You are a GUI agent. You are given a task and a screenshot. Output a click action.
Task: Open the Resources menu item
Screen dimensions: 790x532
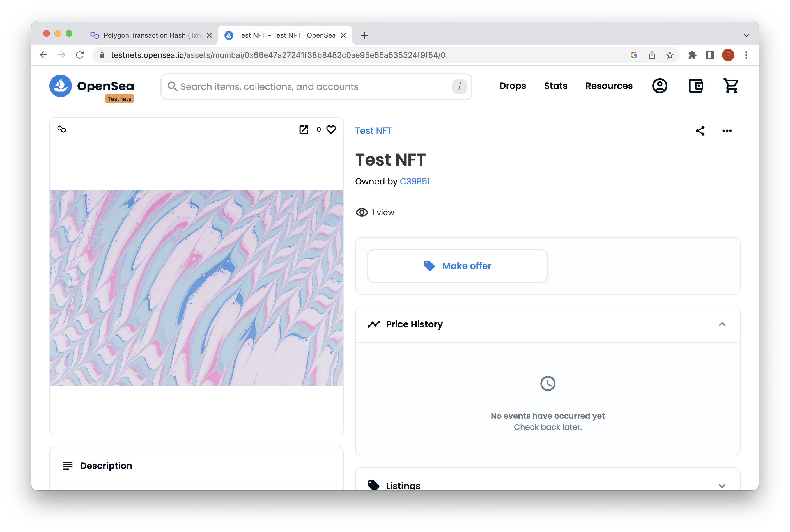click(608, 86)
